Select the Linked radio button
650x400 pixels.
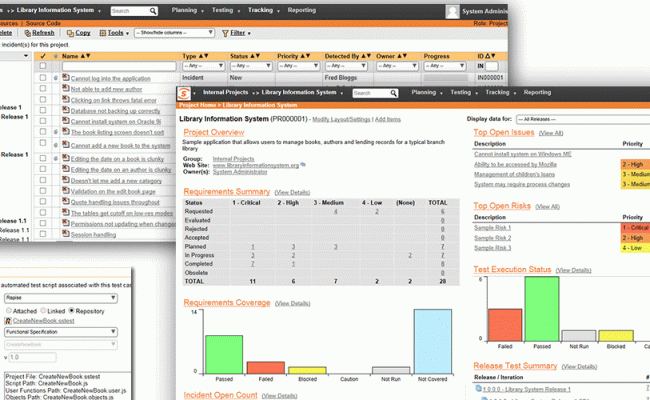tap(43, 310)
